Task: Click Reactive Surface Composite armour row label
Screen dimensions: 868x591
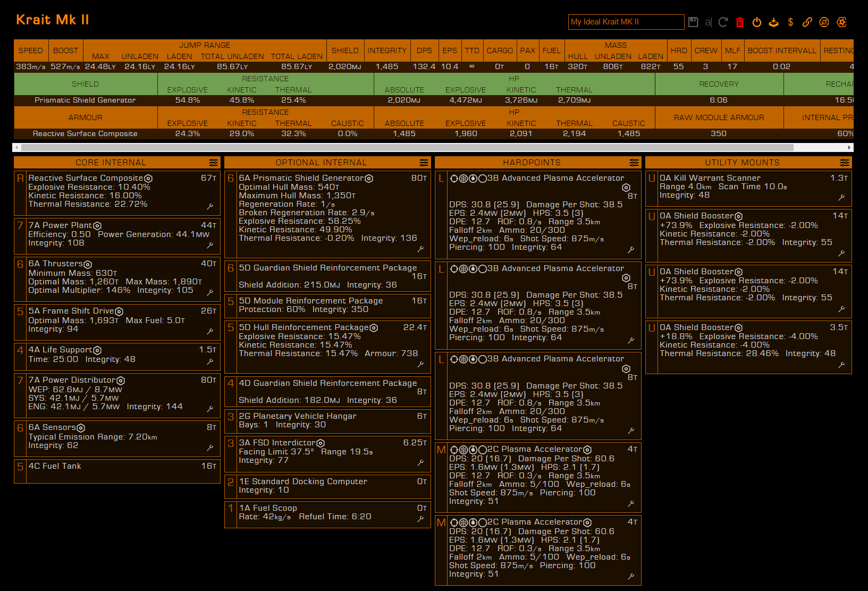Action: tap(85, 133)
